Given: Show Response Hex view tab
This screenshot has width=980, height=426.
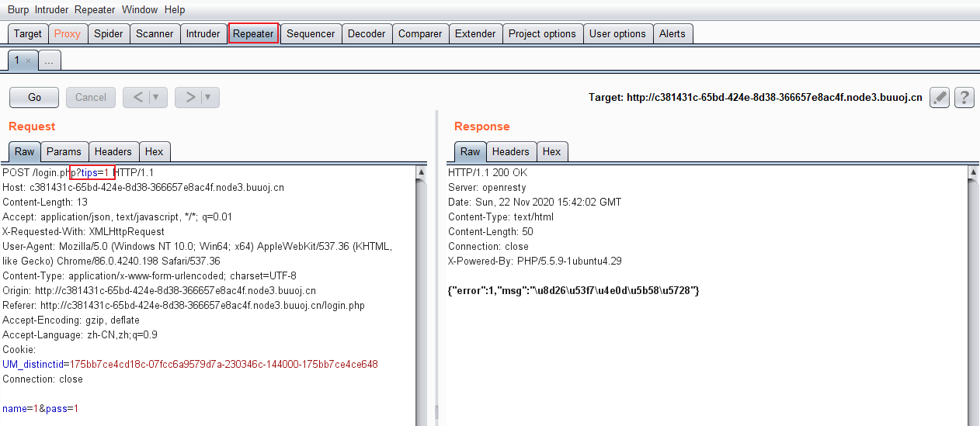Looking at the screenshot, I should [x=552, y=152].
